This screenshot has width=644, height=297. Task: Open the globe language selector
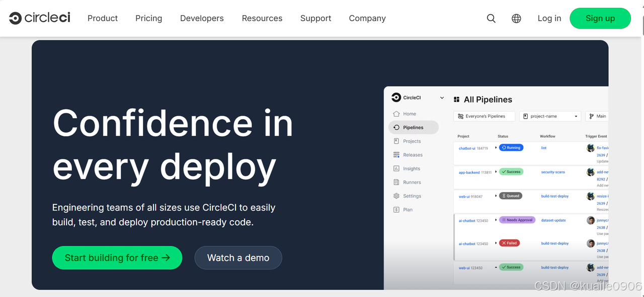[516, 19]
